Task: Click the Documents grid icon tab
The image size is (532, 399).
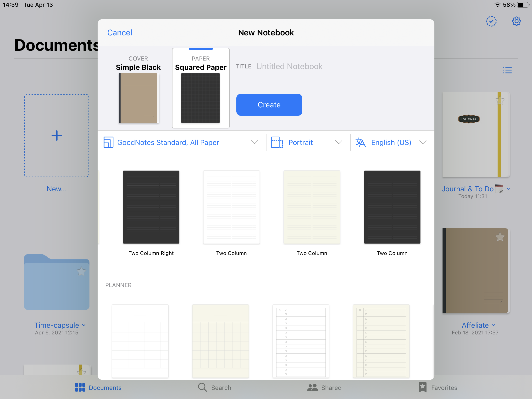Action: (x=98, y=388)
